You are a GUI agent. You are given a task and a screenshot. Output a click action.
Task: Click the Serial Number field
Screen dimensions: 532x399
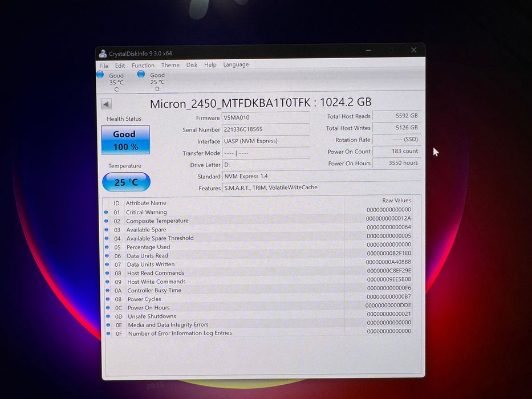265,129
